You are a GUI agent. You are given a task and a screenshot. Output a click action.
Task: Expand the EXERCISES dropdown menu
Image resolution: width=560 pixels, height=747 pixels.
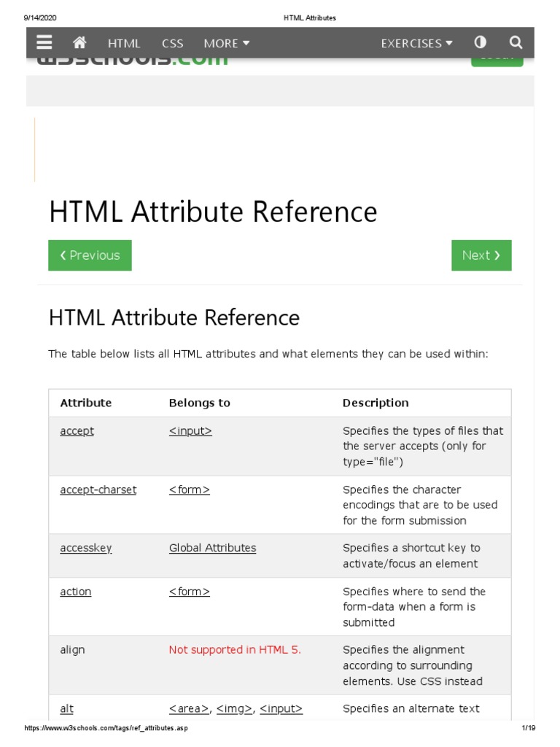(x=416, y=43)
